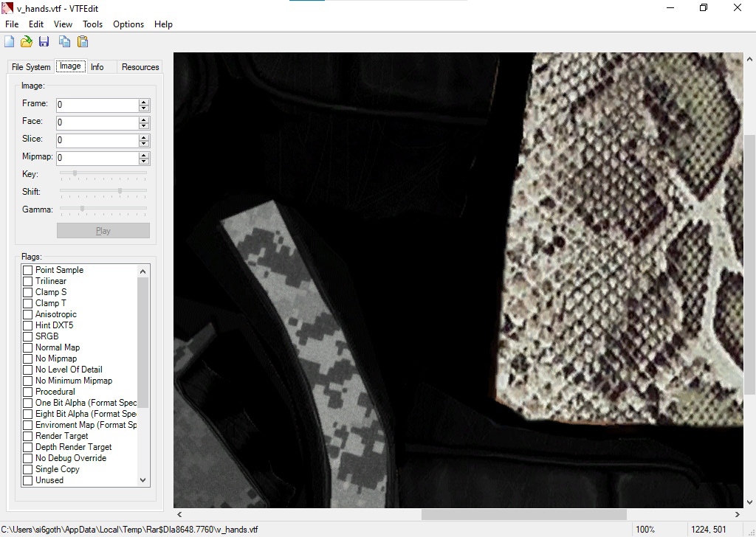
Task: Decrease Slice value with down arrow
Action: coord(144,144)
